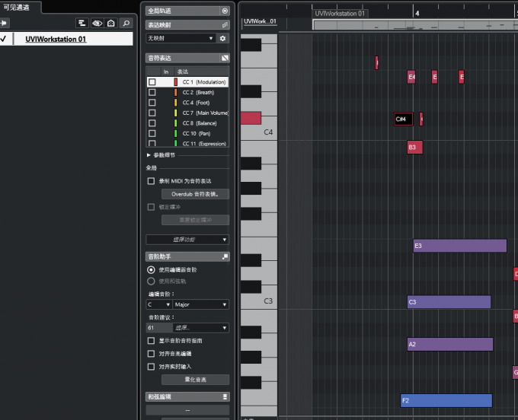Click the 音阶助手 section corner icon
The width and height of the screenshot is (518, 420).
[225, 256]
